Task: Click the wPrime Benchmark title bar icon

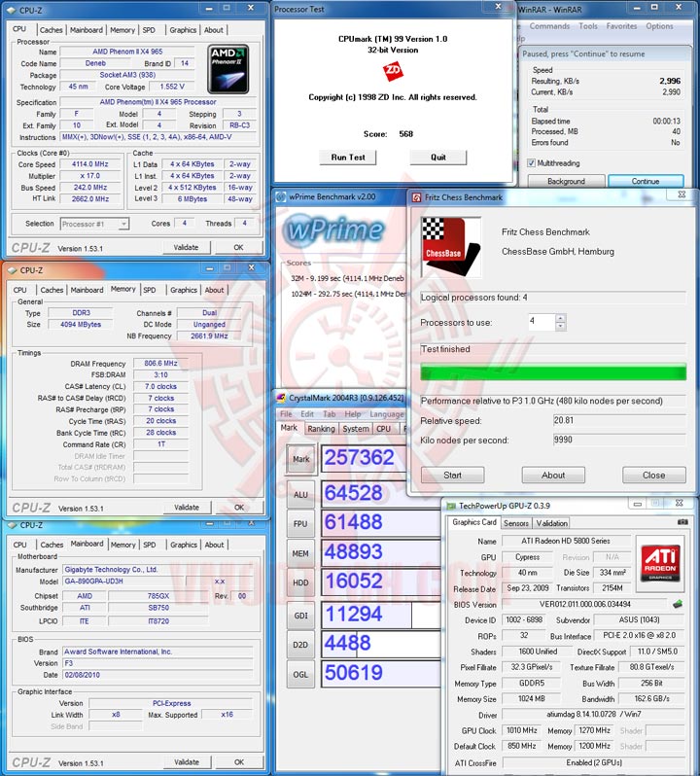Action: click(281, 197)
